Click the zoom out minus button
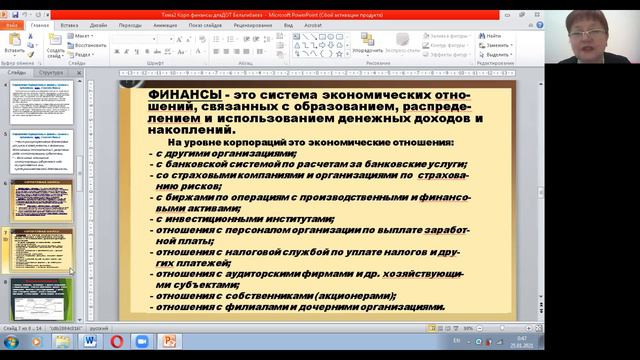 tap(480, 328)
